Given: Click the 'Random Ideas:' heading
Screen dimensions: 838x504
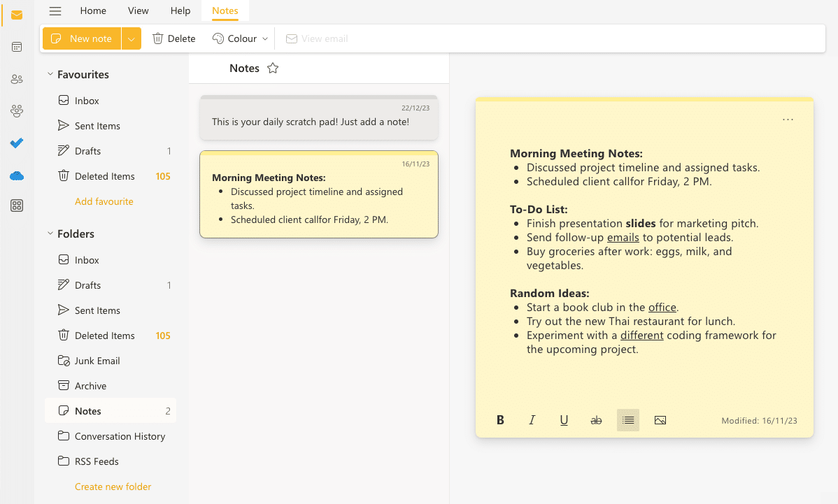Looking at the screenshot, I should tap(549, 293).
